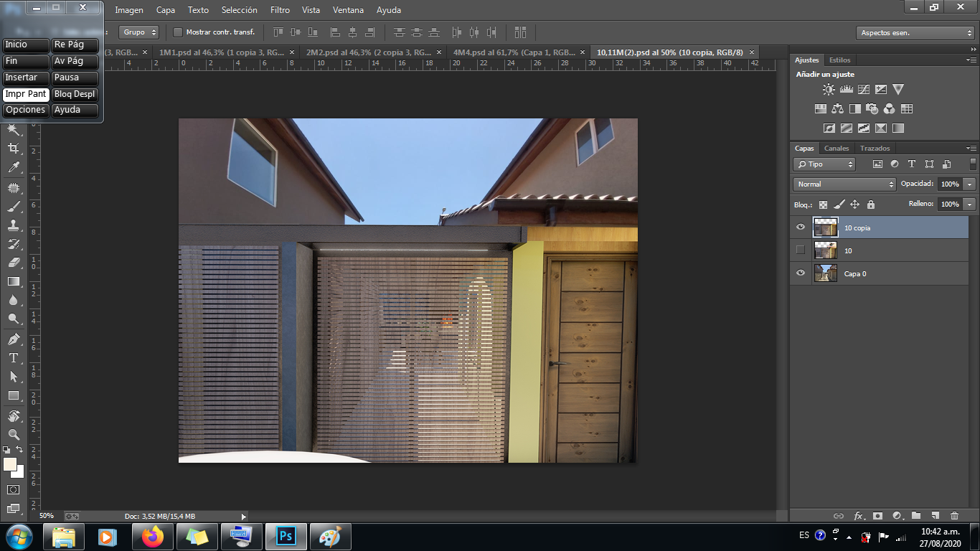
Task: Select the Crop tool
Action: [14, 149]
